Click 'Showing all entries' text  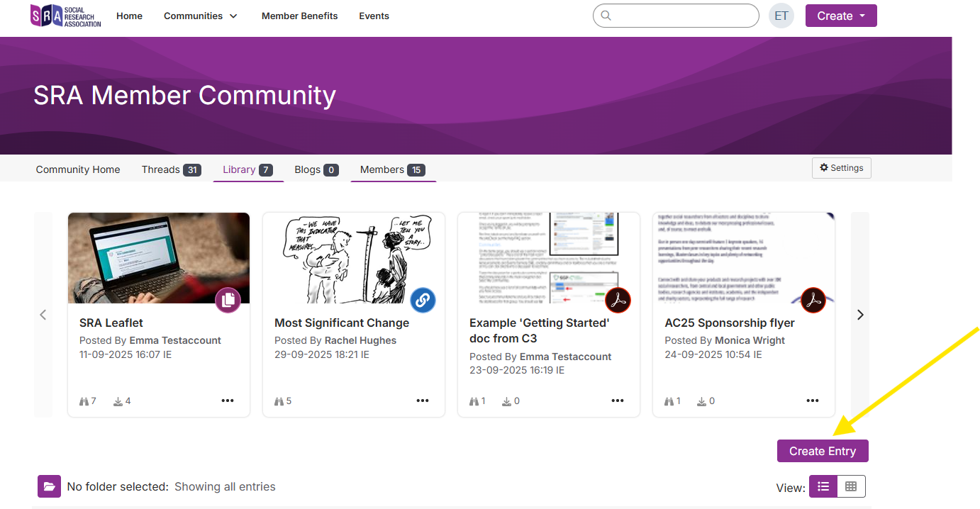[225, 486]
